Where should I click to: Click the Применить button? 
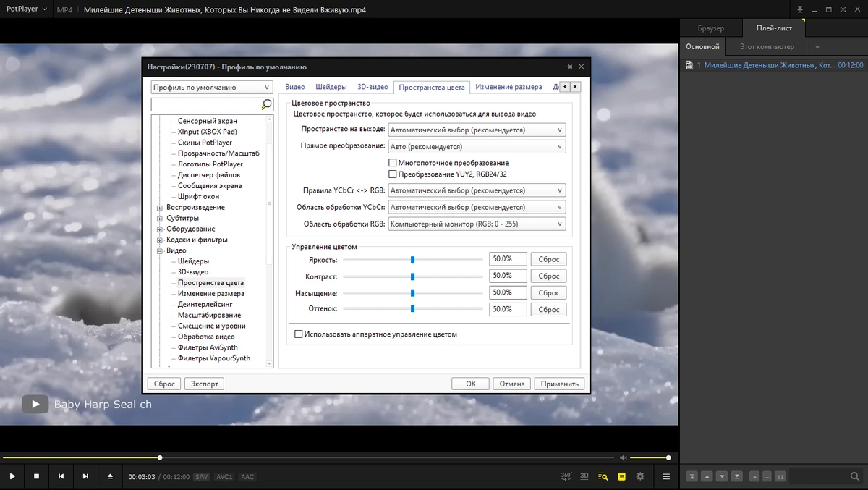[560, 384]
